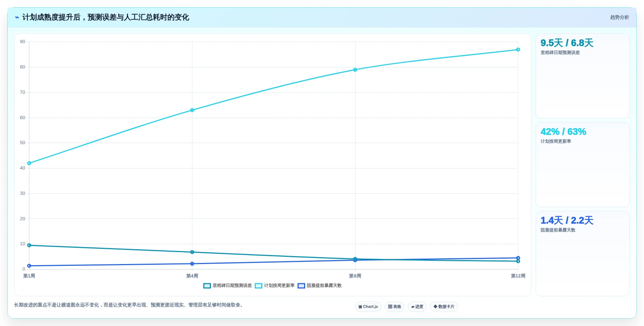Click the 计划按周更新率 point at 第4周
644x326 pixels.
coord(192,110)
